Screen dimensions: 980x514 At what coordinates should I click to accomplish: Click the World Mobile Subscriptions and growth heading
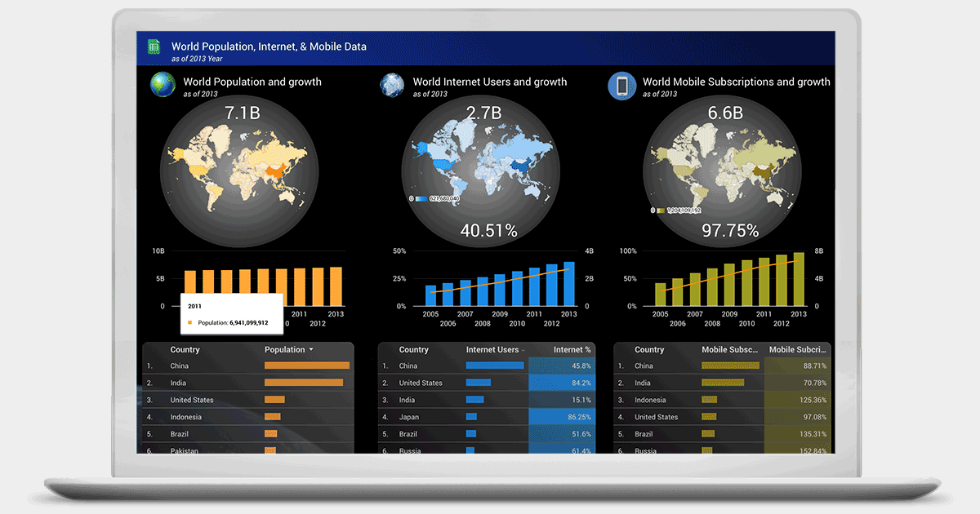(737, 82)
